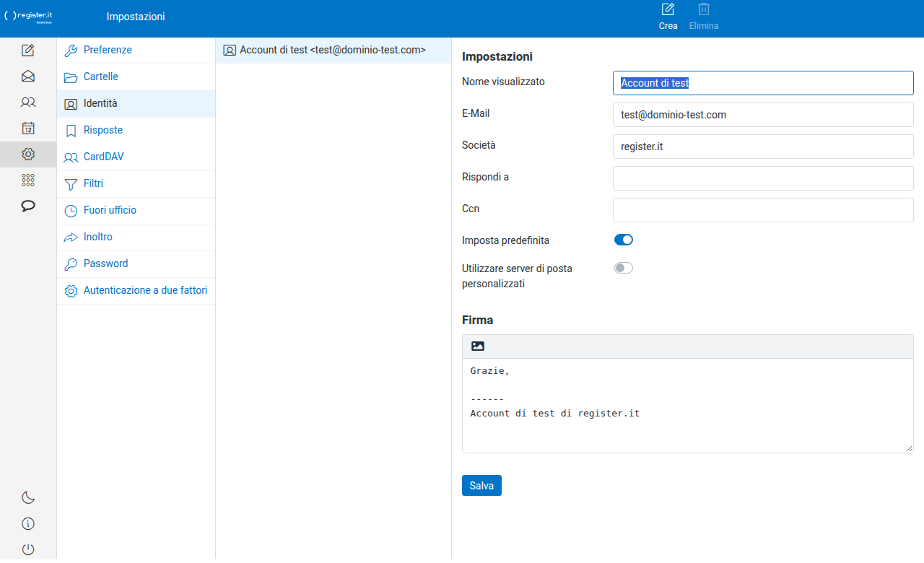Insert image using the signature image icon
The height and width of the screenshot is (563, 924).
coord(477,346)
